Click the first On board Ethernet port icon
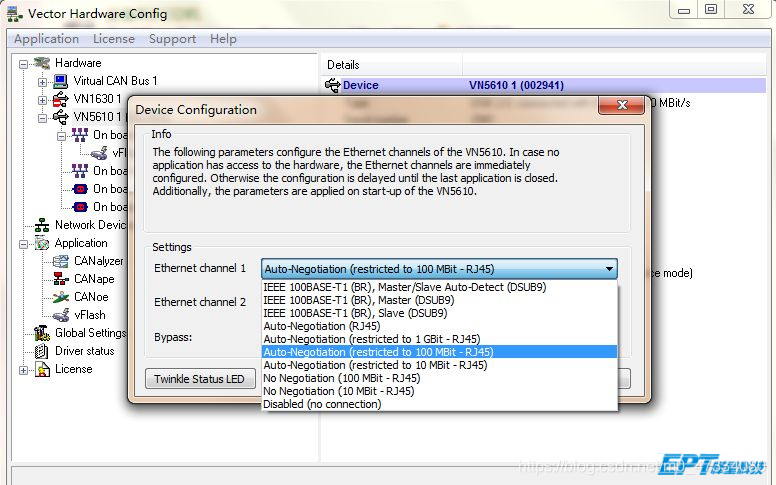Viewport: 776px width, 485px height. pyautogui.click(x=80, y=135)
